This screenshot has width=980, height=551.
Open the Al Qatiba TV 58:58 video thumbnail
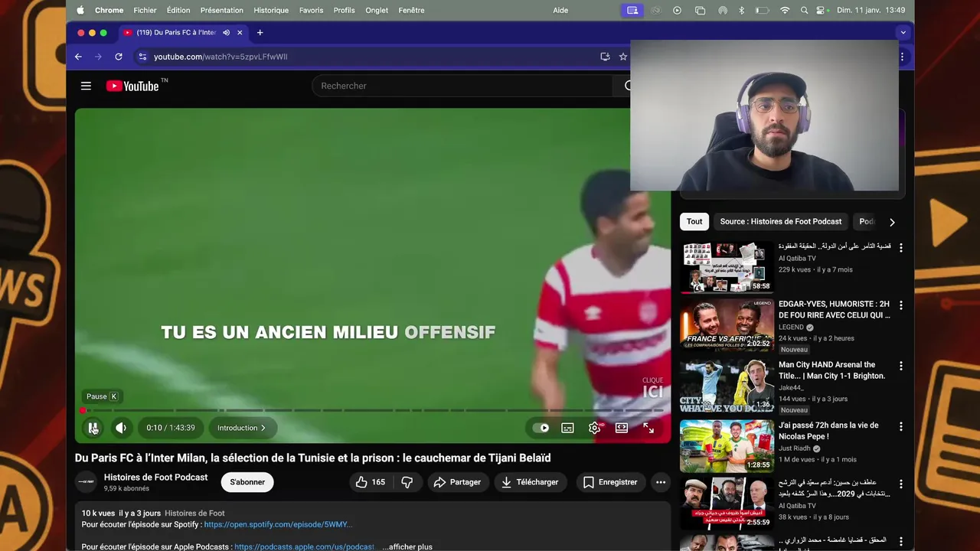727,267
